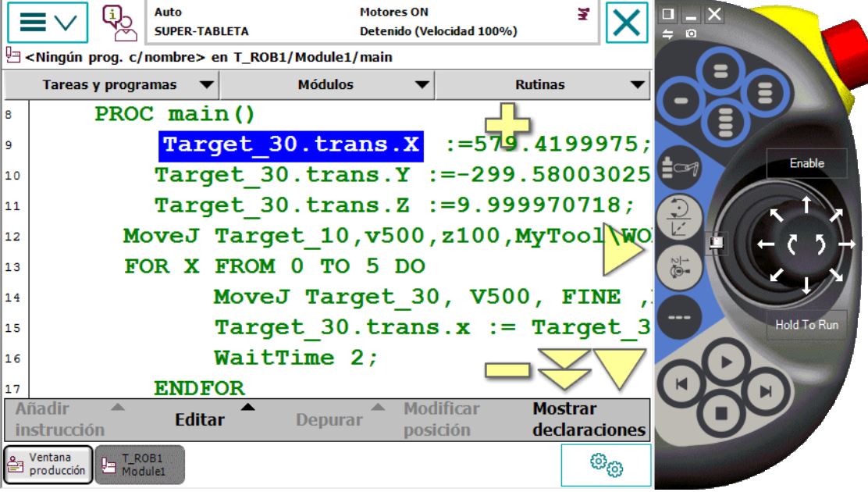Viewport: 868px width, 492px height.
Task: Expand the Editar menu arrow
Action: tap(248, 407)
